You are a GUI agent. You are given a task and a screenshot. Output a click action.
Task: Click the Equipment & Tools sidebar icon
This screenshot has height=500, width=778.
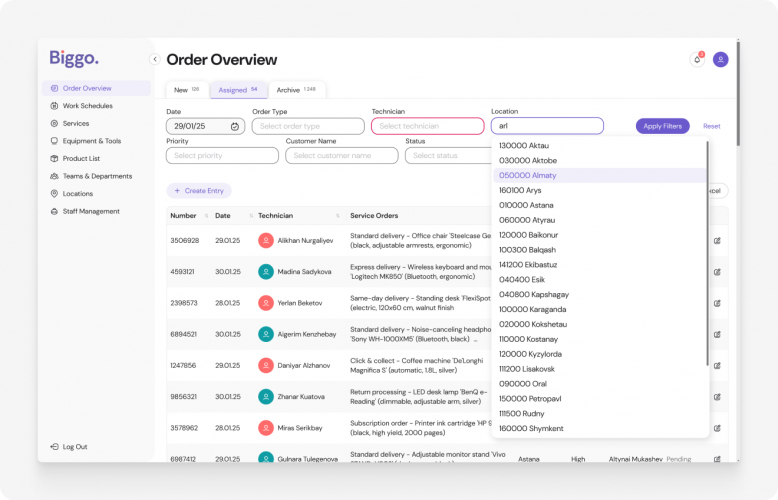tap(55, 141)
